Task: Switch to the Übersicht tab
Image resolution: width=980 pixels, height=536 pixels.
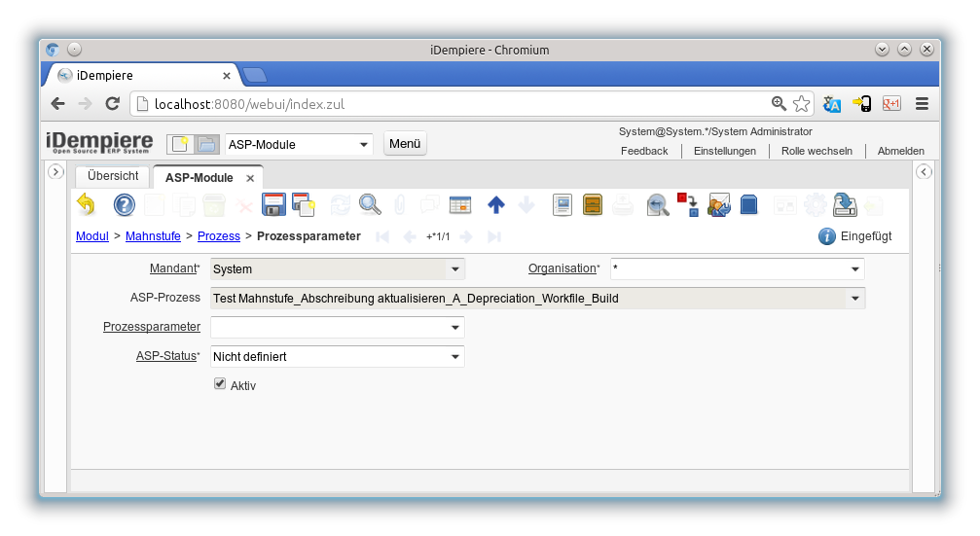Action: click(x=113, y=177)
